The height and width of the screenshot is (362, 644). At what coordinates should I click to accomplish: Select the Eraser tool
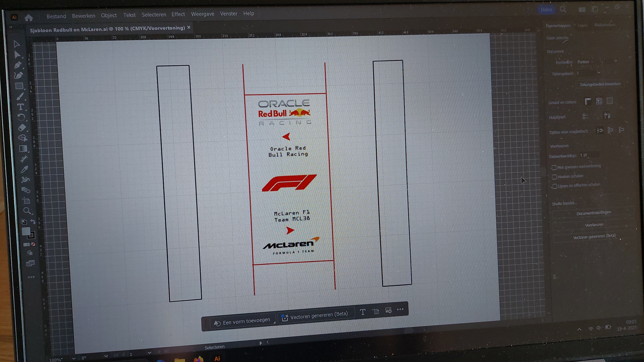click(x=22, y=128)
